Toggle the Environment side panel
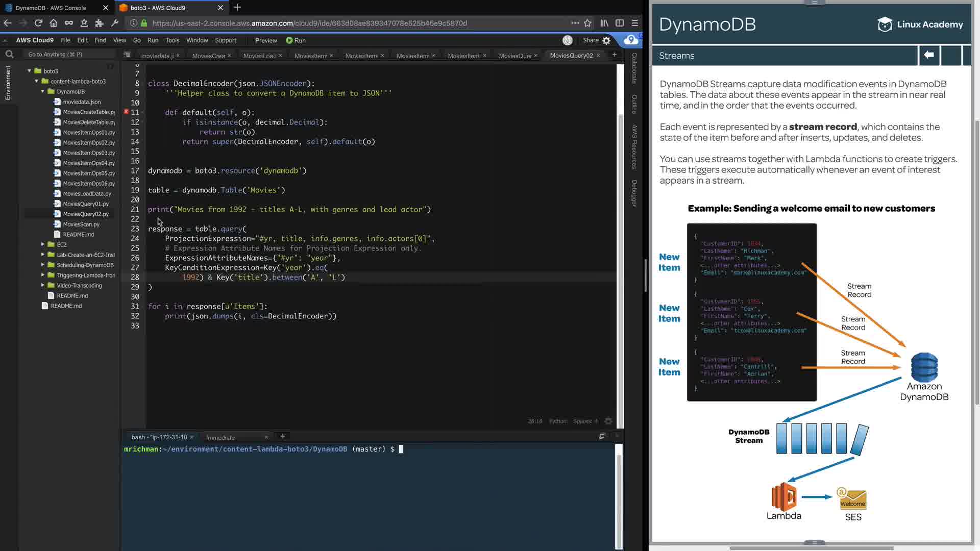 click(x=8, y=83)
